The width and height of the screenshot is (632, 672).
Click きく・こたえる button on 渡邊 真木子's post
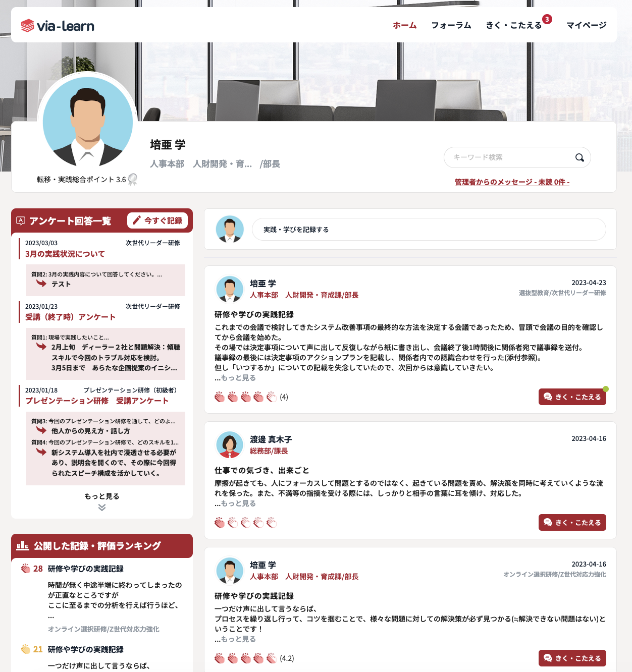click(572, 522)
